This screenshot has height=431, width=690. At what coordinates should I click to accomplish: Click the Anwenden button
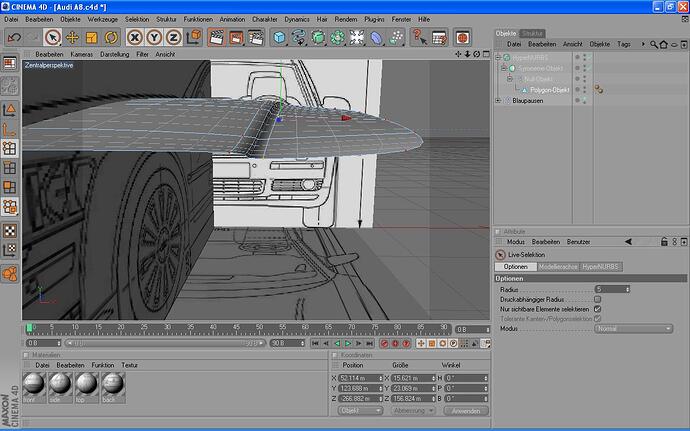[x=466, y=411]
